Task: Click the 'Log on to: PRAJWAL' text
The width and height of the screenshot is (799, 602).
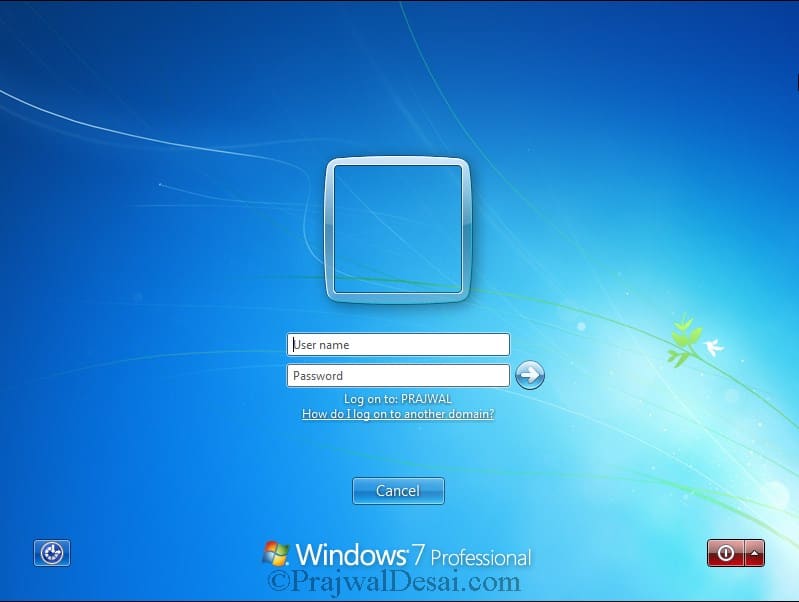Action: tap(398, 399)
